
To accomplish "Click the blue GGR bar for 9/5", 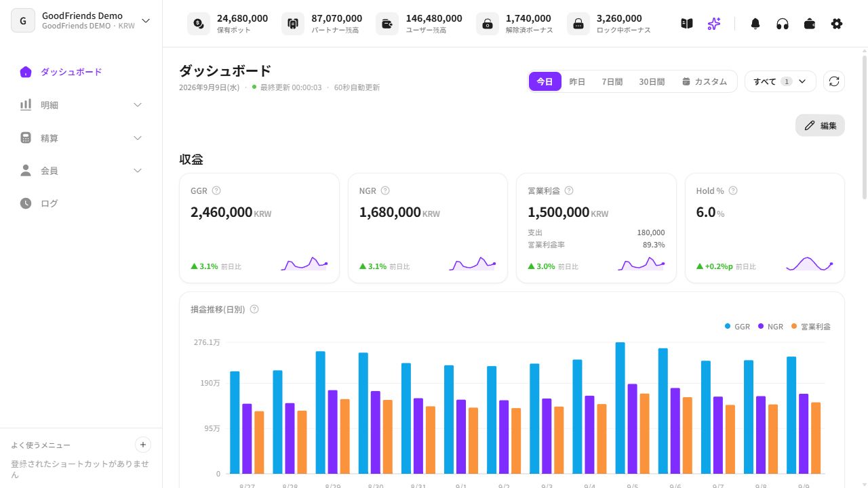I will pos(620,408).
